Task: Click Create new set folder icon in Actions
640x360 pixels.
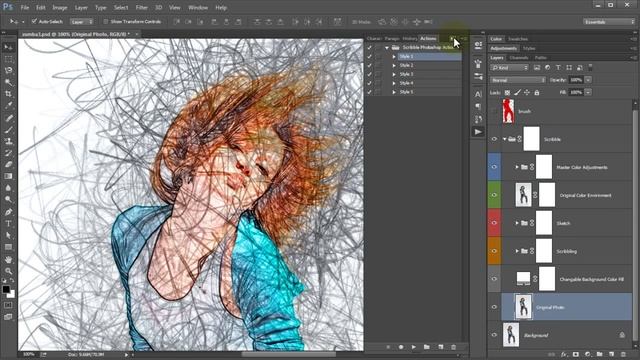Action: (427, 347)
